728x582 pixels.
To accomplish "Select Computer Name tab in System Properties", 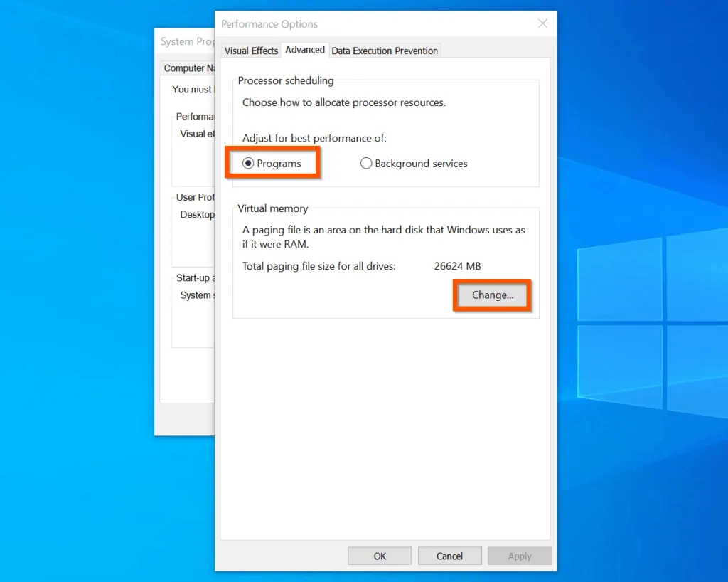I will tap(188, 68).
